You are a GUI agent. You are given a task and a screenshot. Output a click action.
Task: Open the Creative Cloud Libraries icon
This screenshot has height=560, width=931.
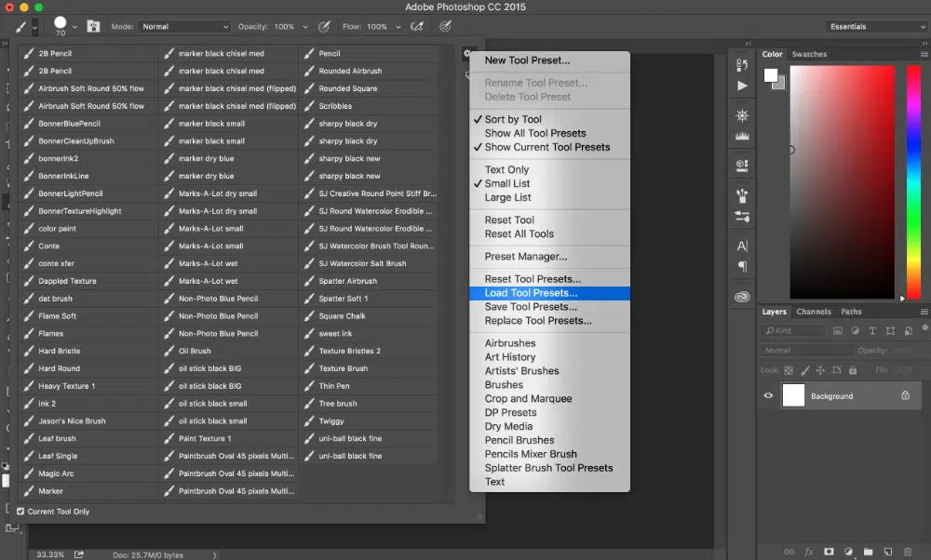click(742, 298)
